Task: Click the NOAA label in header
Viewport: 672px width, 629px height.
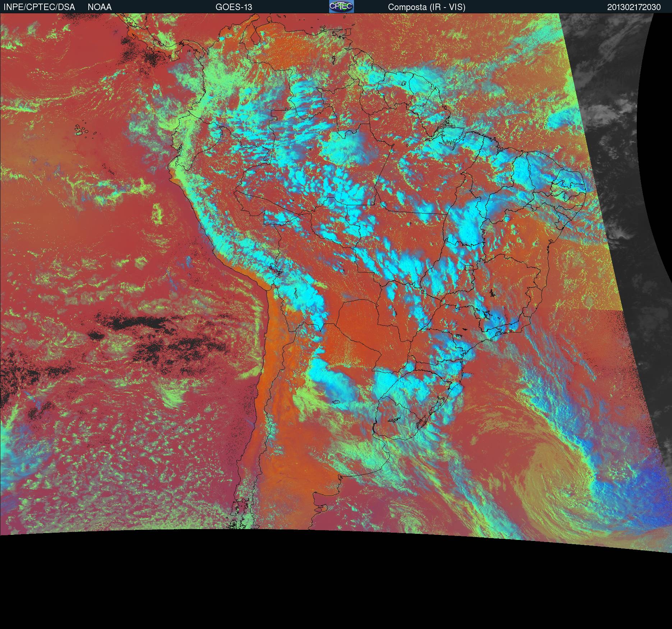Action: pos(100,7)
